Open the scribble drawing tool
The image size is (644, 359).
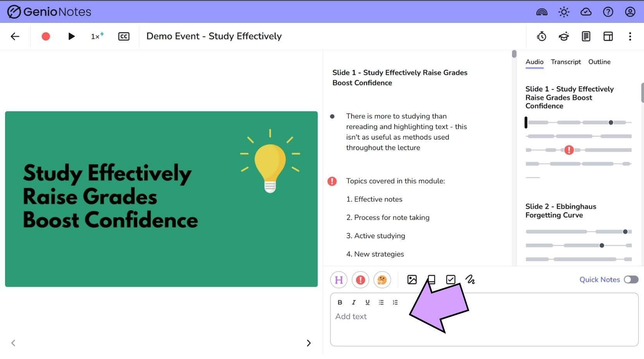click(471, 279)
